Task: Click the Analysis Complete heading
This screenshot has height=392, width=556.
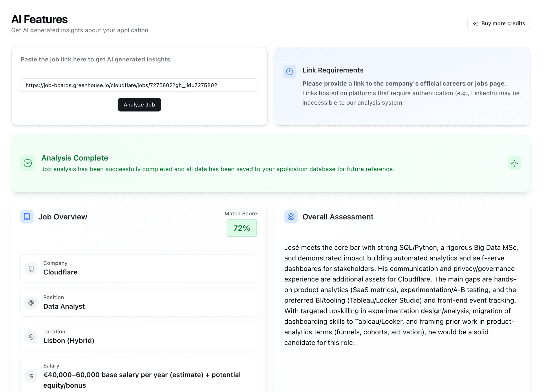Action: [x=75, y=158]
